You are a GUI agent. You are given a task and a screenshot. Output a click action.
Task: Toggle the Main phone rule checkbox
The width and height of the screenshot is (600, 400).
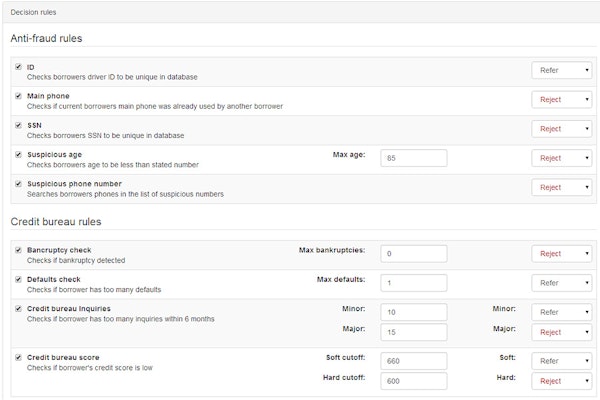click(18, 96)
